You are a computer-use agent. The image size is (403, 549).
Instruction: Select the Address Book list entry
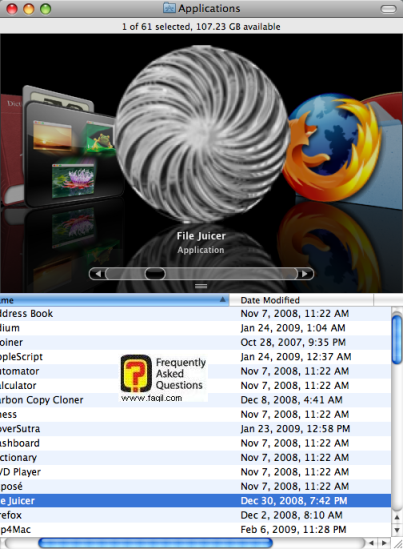195,313
